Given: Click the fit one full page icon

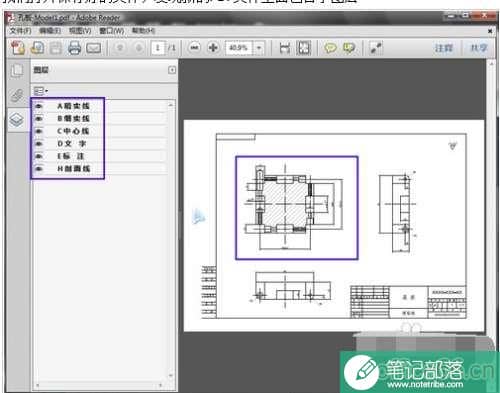Looking at the screenshot, I should click(x=303, y=48).
